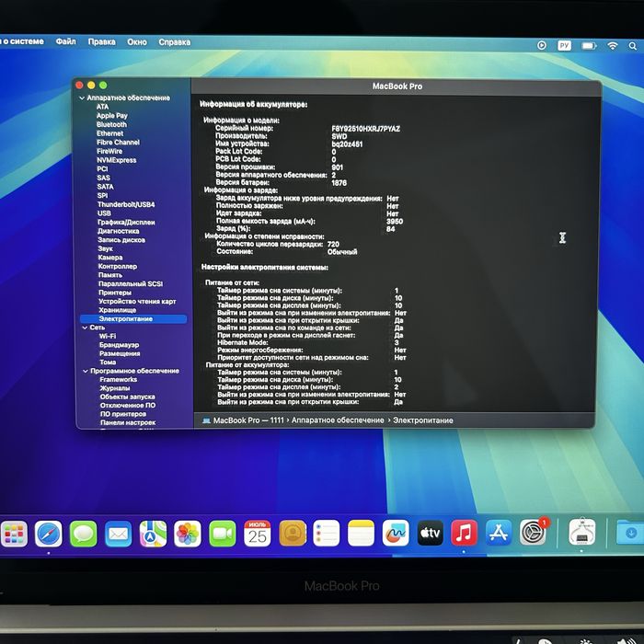Launch Safari from the Dock
Screen dimensions: 644x644
[x=49, y=534]
